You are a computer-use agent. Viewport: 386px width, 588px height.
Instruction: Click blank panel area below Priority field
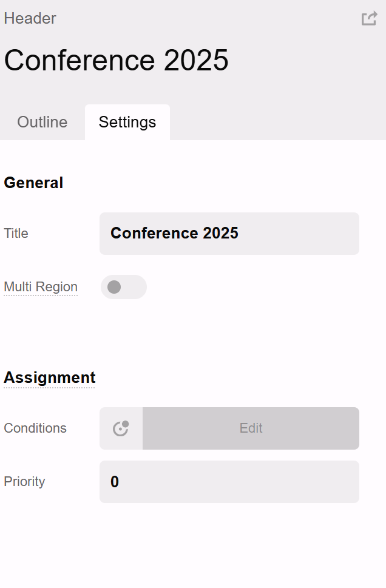point(193,546)
